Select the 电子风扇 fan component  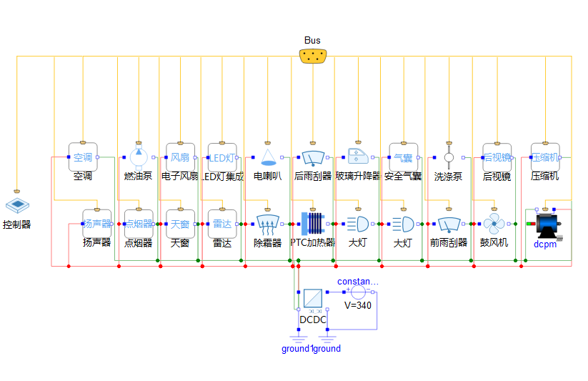click(x=180, y=157)
